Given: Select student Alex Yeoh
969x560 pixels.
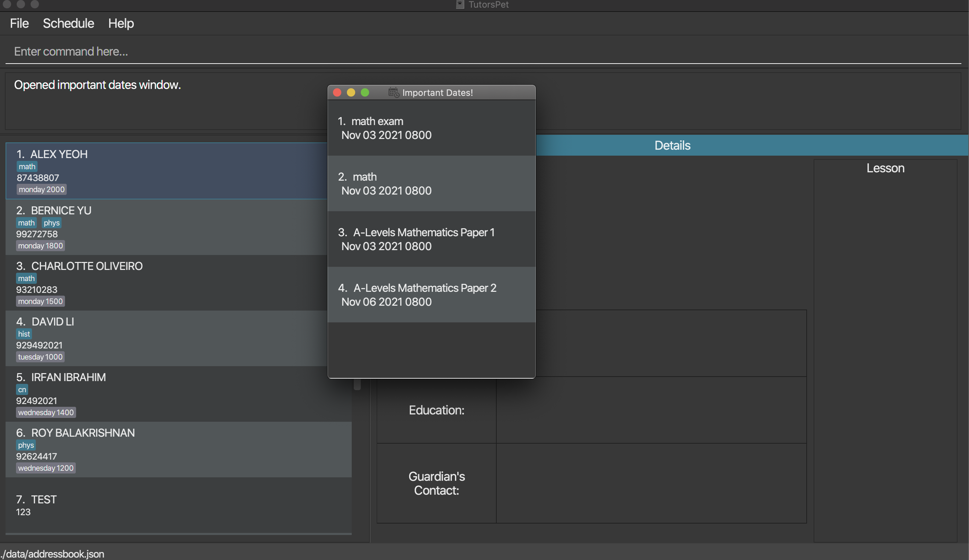Looking at the screenshot, I should click(165, 171).
